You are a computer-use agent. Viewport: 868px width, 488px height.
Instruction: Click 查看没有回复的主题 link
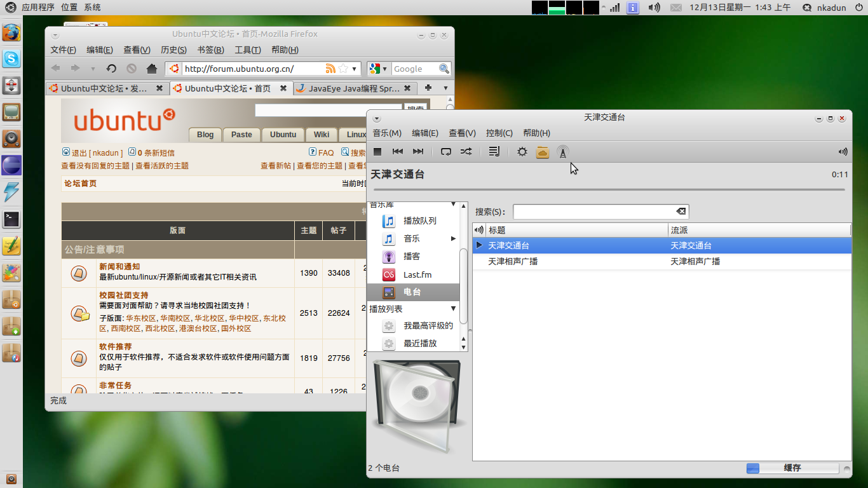point(95,166)
